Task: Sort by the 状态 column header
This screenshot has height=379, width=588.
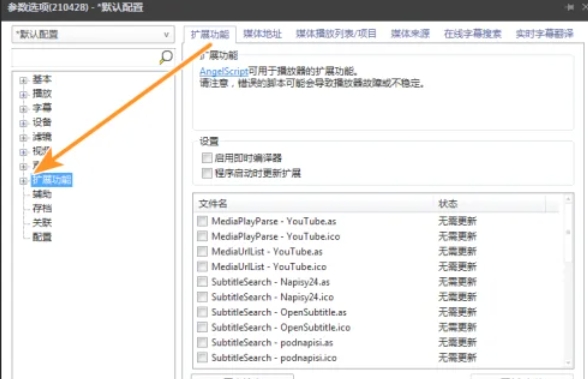Action: 490,204
